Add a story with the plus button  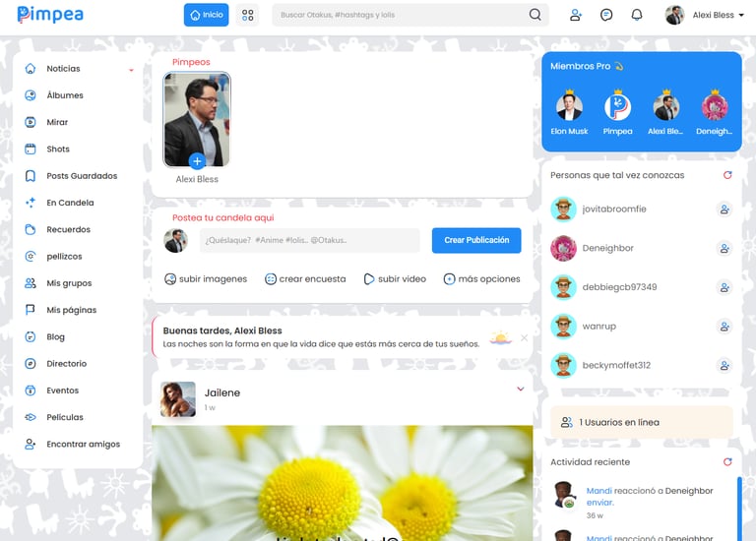197,161
